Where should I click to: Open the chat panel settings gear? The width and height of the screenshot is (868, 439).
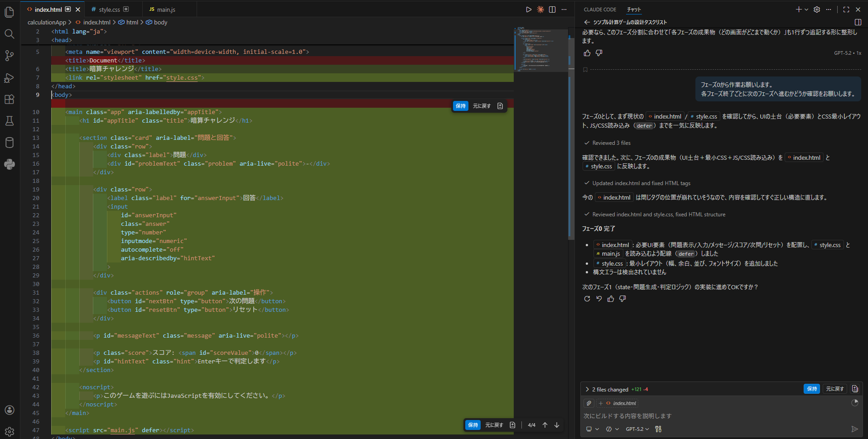(x=817, y=10)
